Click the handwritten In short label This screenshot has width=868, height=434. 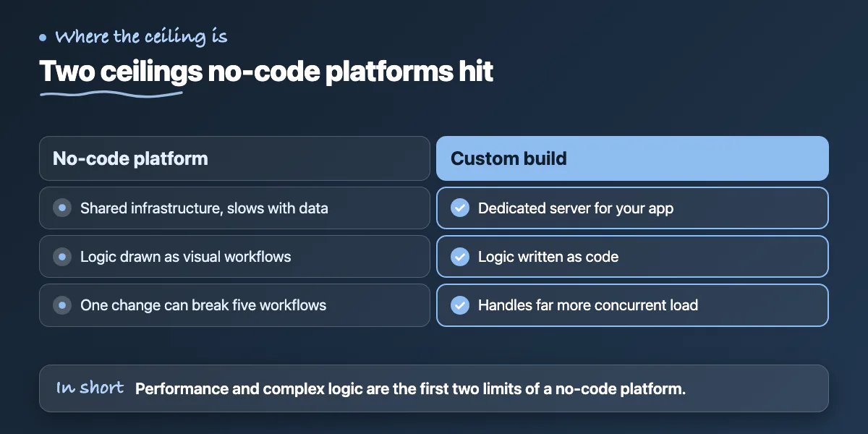coord(90,388)
